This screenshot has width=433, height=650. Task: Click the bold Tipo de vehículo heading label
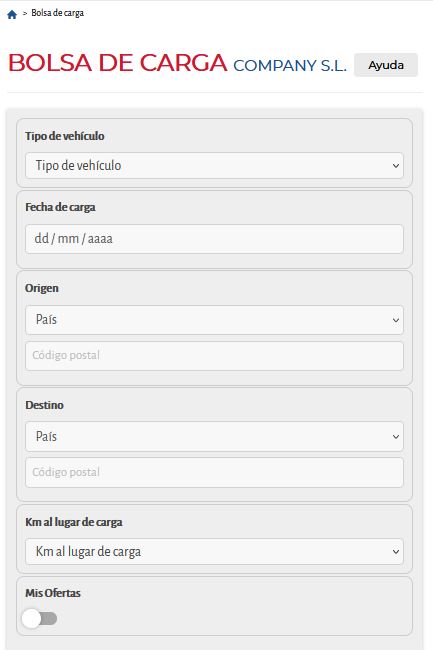point(65,136)
